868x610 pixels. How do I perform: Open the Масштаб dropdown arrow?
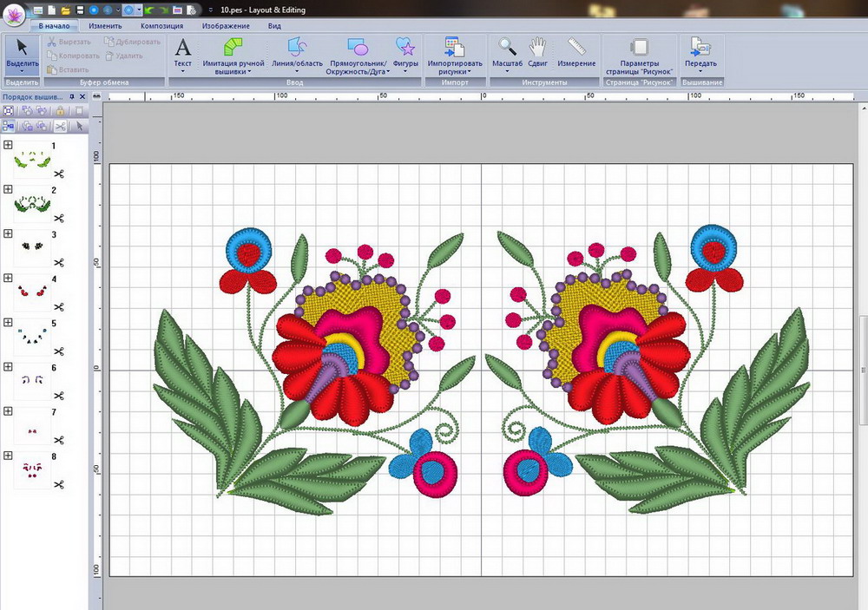[507, 71]
